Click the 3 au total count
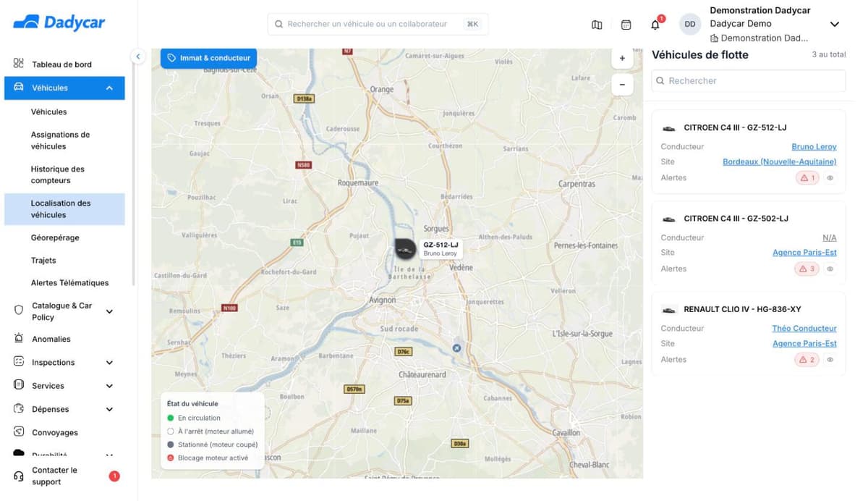 point(829,54)
